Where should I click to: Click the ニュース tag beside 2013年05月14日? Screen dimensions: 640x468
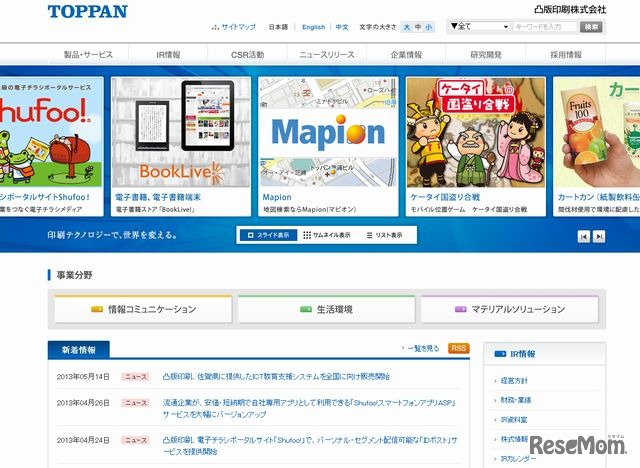pyautogui.click(x=136, y=377)
